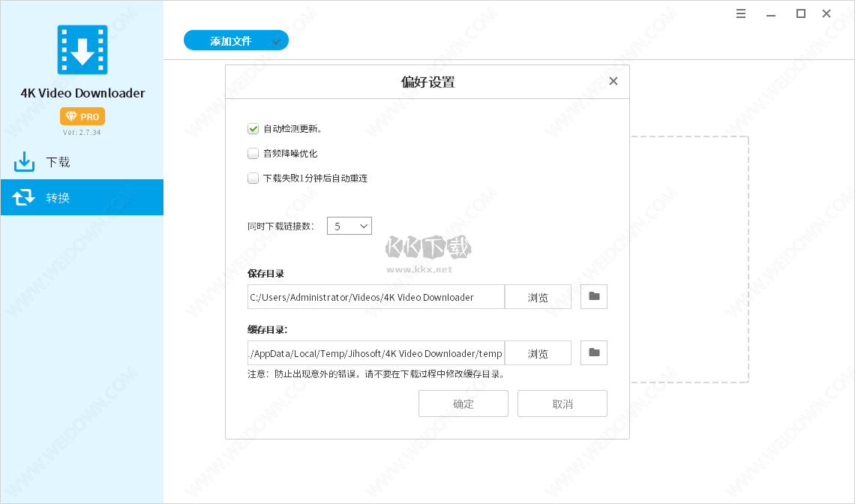This screenshot has width=855, height=504.
Task: Open the cache directory folder icon
Action: [593, 352]
